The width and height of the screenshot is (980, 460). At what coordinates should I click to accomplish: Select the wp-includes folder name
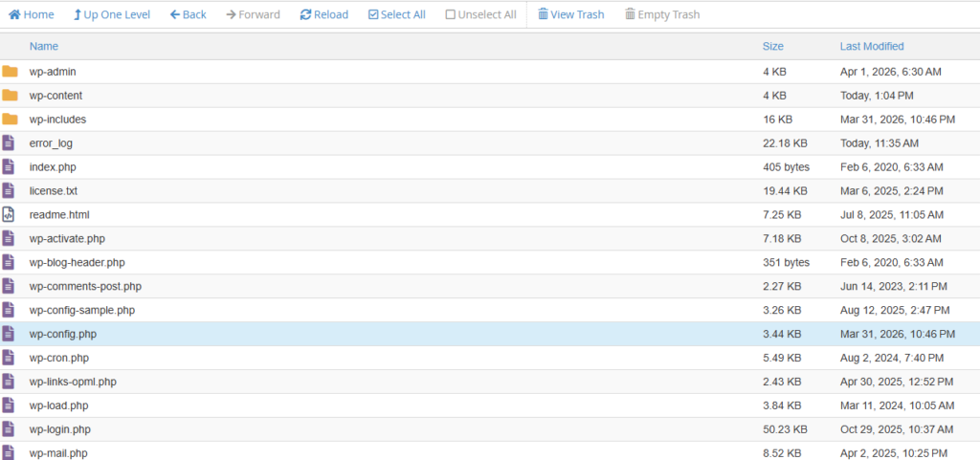(57, 120)
